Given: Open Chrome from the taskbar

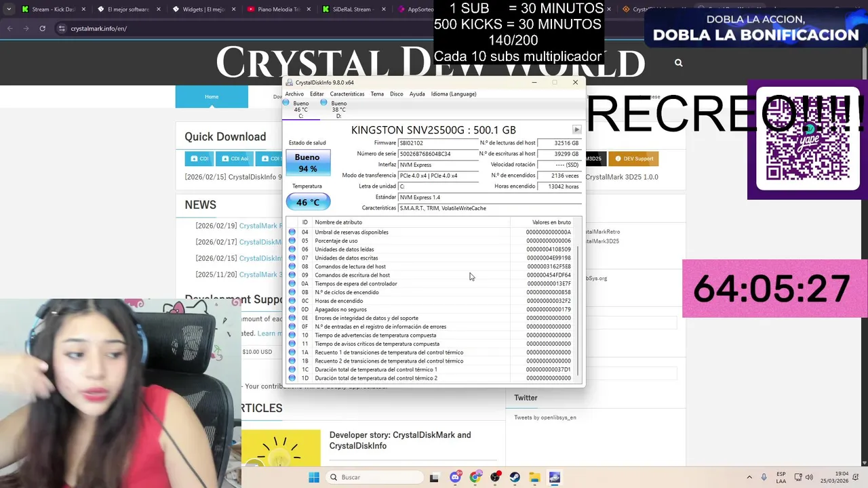Looking at the screenshot, I should click(475, 477).
